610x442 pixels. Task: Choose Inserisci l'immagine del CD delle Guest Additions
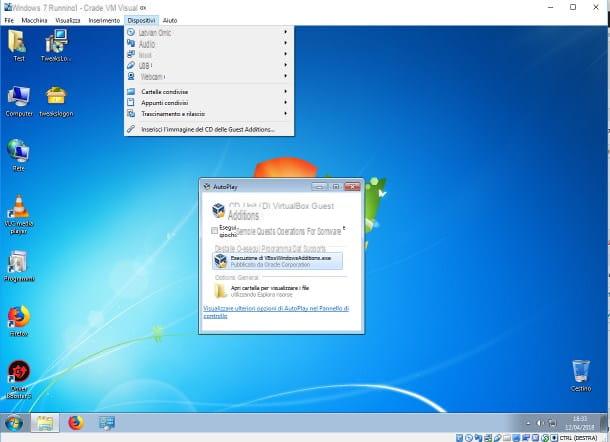209,129
